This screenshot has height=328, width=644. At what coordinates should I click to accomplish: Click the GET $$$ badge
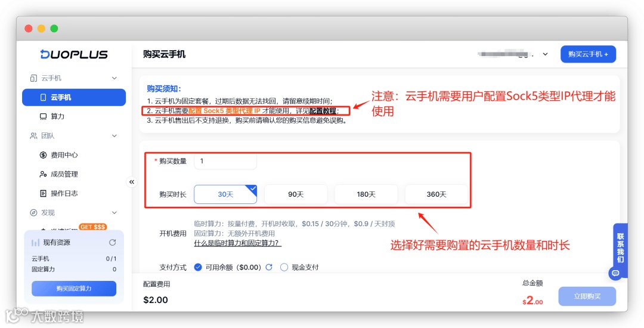coord(93,227)
